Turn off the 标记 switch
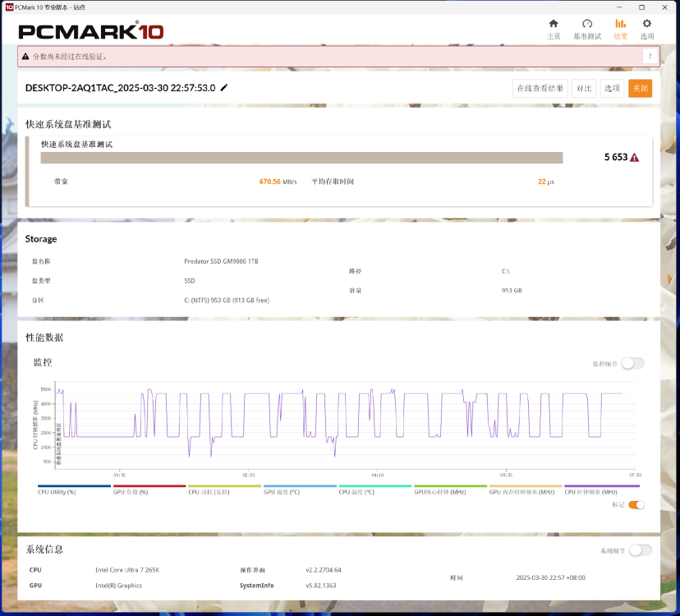Image resolution: width=680 pixels, height=616 pixels. pyautogui.click(x=636, y=504)
